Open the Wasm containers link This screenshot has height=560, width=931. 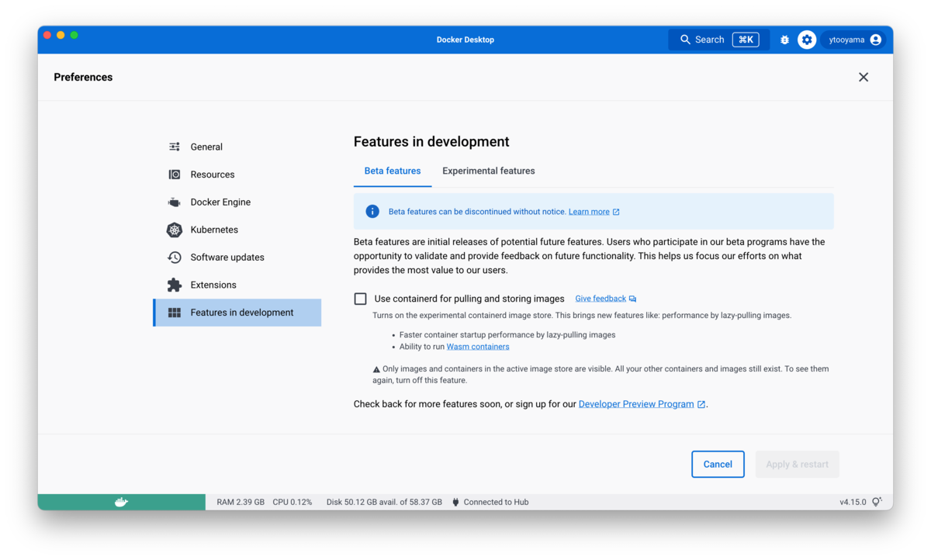(478, 347)
